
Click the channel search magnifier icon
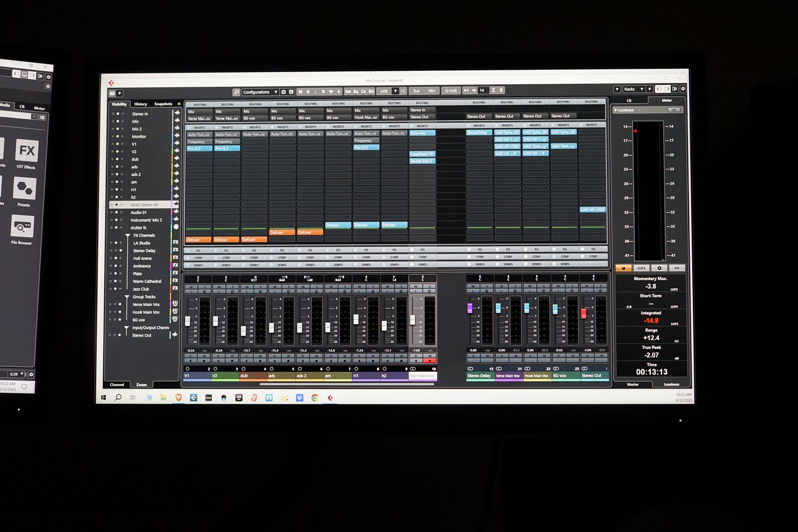236,92
